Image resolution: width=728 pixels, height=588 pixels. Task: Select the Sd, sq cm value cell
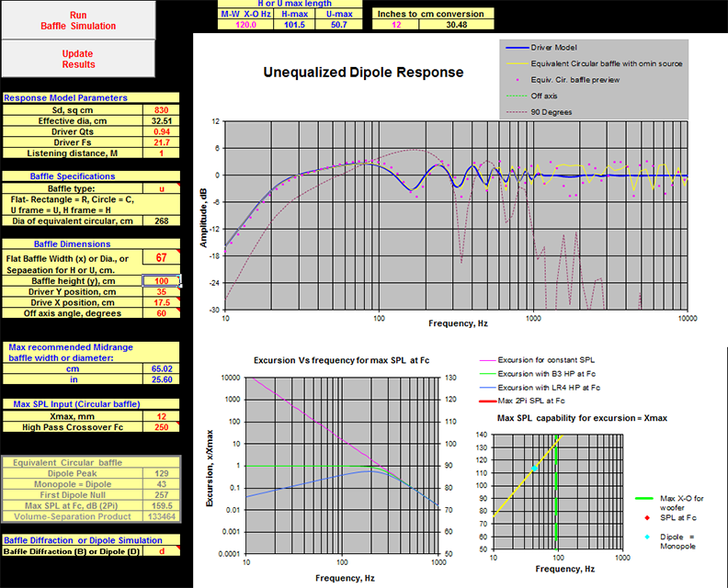point(161,110)
